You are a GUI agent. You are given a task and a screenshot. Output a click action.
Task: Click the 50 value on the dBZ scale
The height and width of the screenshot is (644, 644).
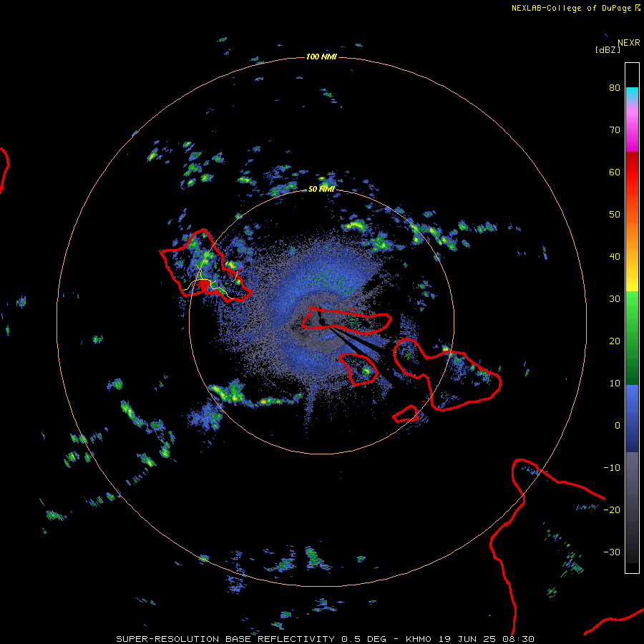(x=615, y=215)
